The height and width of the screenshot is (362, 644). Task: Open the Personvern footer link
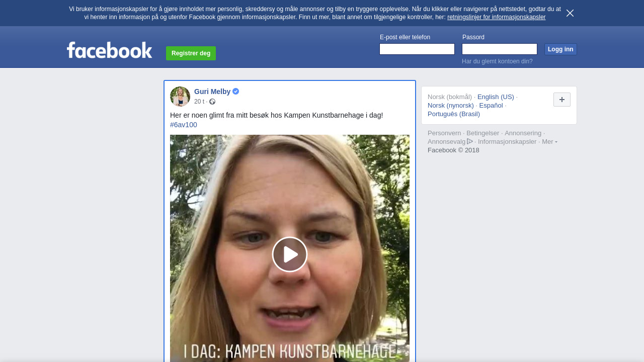tap(444, 133)
